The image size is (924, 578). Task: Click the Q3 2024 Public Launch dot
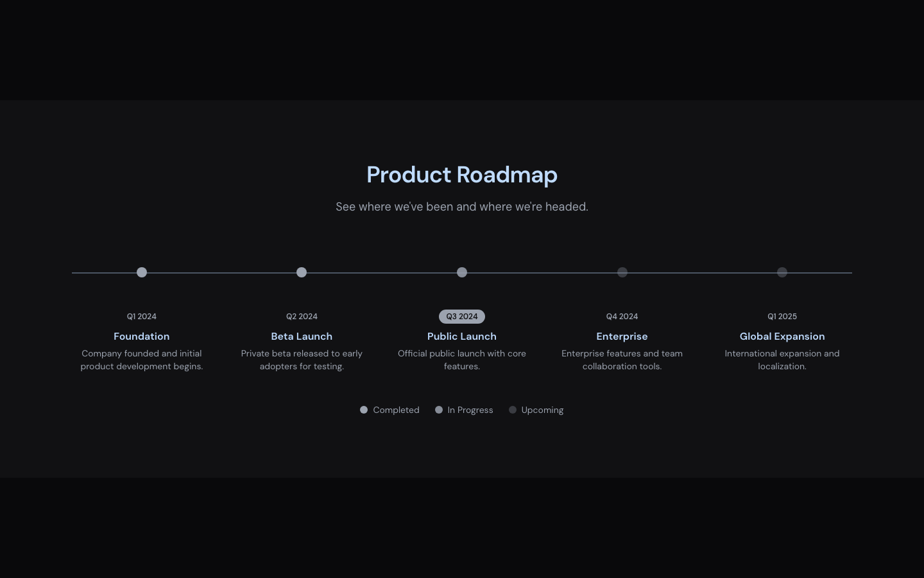click(x=462, y=272)
